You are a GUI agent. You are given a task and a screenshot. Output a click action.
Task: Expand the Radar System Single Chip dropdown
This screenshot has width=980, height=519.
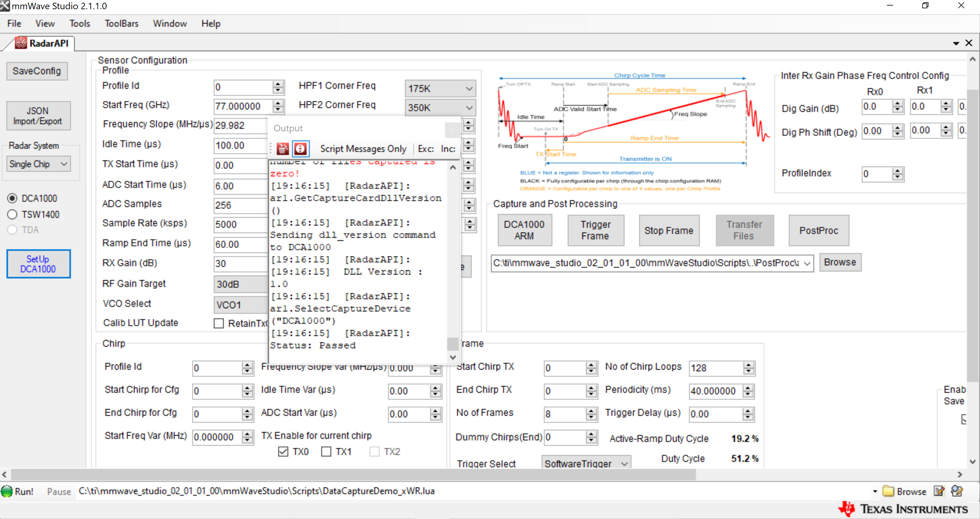click(38, 164)
